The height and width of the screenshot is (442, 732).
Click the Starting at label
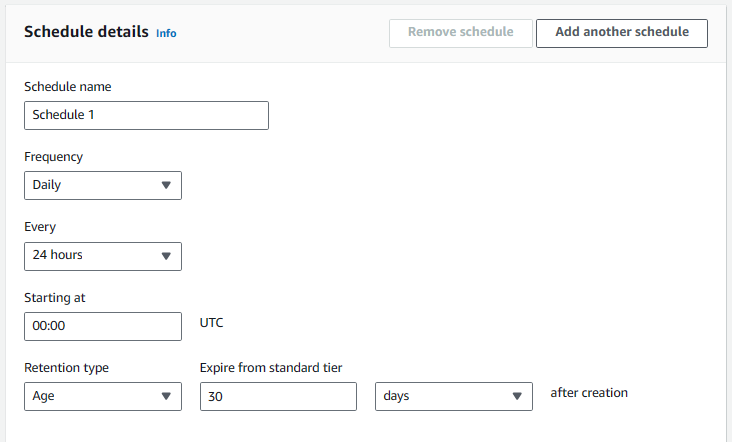55,298
